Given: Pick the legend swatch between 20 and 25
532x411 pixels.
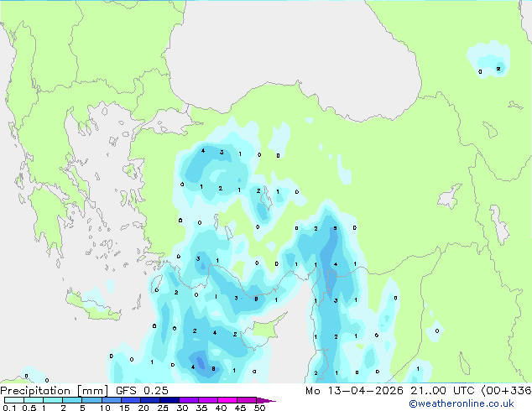Looking at the screenshot, I should [x=150, y=400].
